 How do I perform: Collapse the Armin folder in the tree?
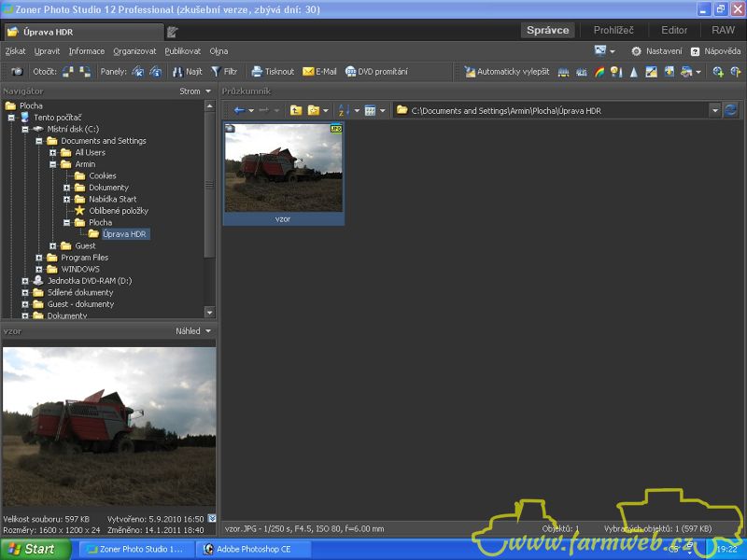click(53, 164)
